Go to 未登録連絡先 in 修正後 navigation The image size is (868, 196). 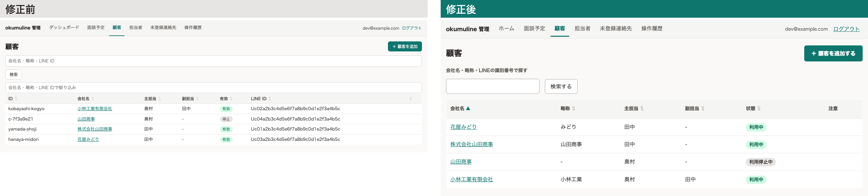coord(616,29)
